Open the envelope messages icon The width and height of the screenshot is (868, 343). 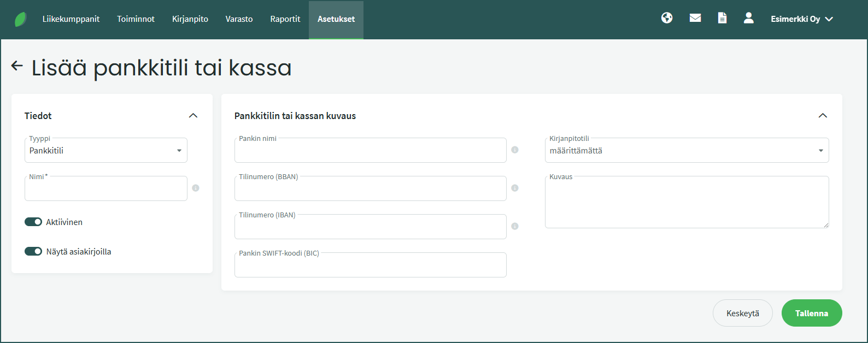(695, 18)
